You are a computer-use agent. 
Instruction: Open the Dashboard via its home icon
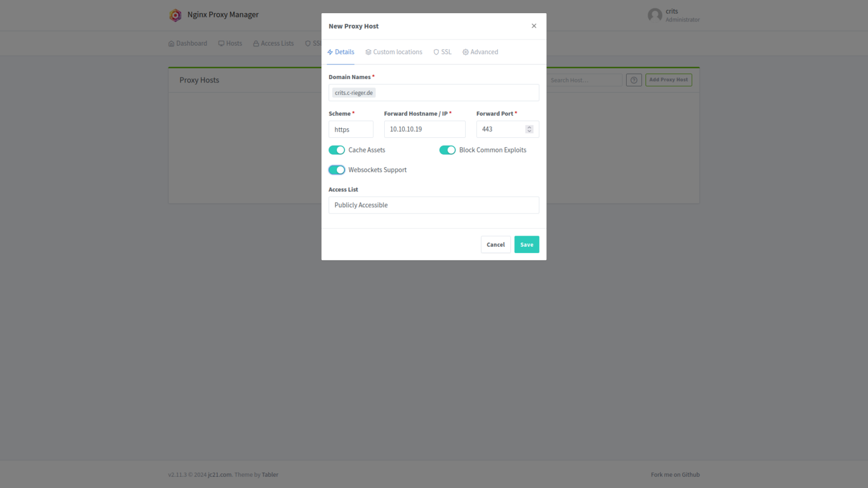170,43
